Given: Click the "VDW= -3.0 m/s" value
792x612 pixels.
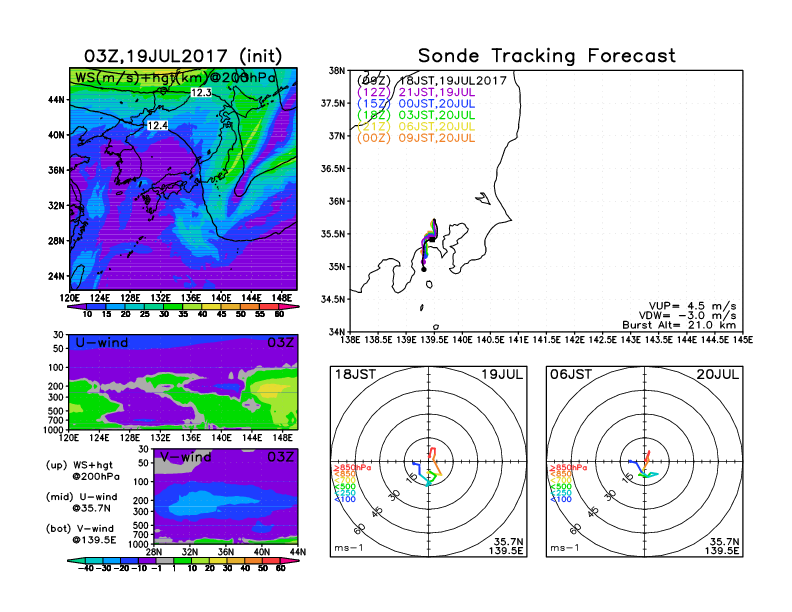Looking at the screenshot, I should click(x=687, y=316).
